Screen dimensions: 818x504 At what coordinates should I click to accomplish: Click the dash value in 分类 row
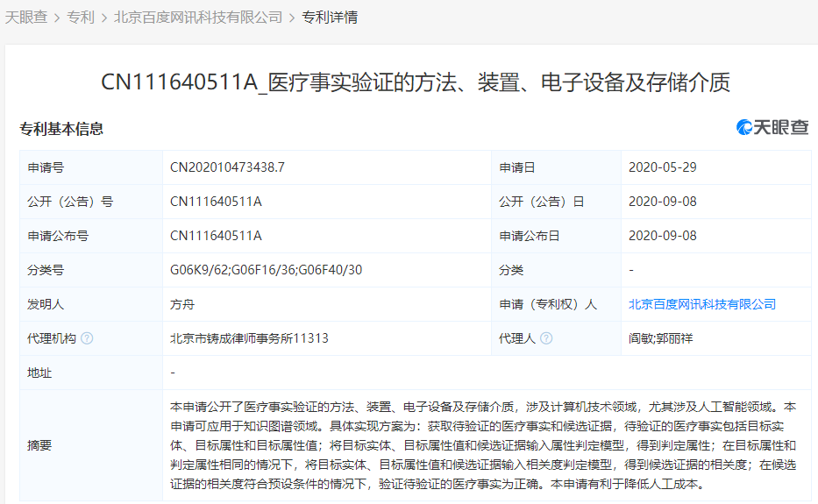(x=631, y=270)
